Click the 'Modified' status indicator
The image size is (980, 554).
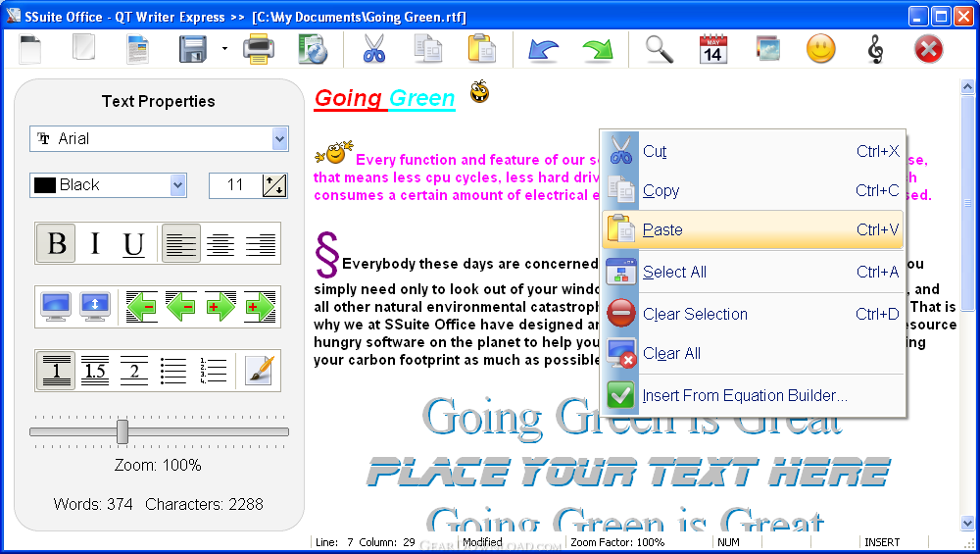482,542
